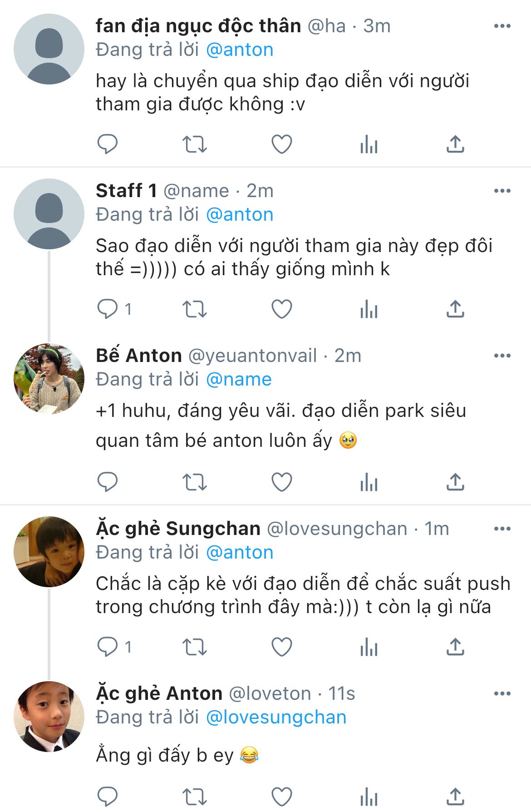
Task: Open more options on Staff 1's tweet
Action: pyautogui.click(x=502, y=191)
